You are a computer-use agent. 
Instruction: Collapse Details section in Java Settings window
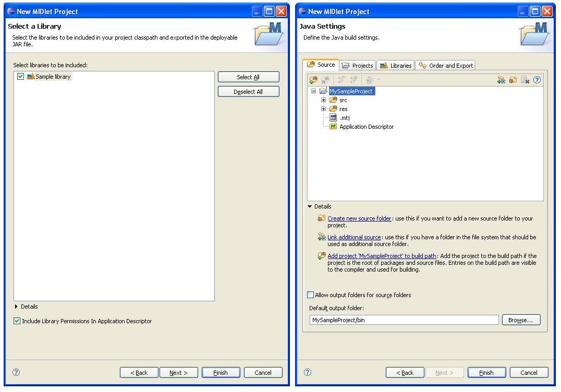pyautogui.click(x=310, y=206)
